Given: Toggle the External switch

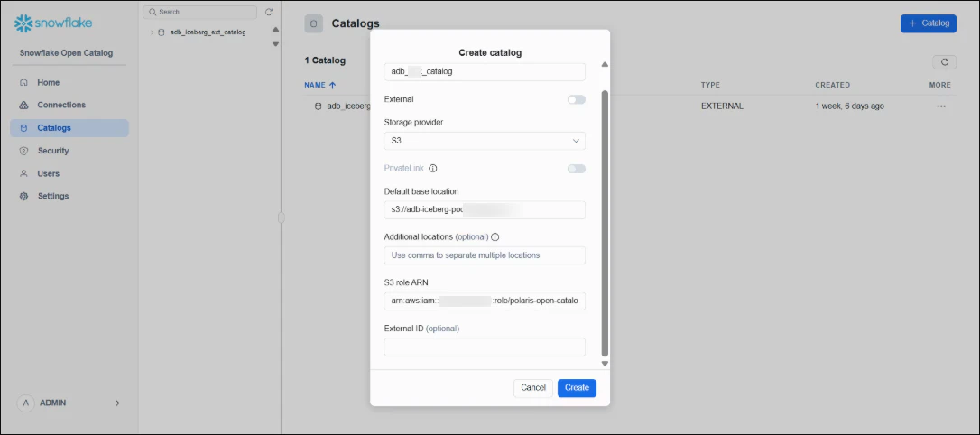Looking at the screenshot, I should point(577,99).
